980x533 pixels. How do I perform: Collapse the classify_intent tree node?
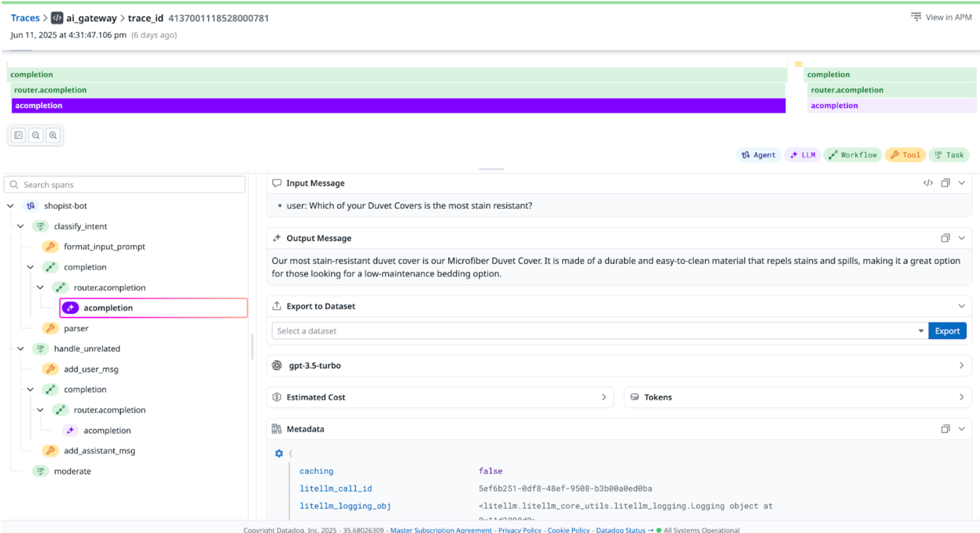pos(20,226)
